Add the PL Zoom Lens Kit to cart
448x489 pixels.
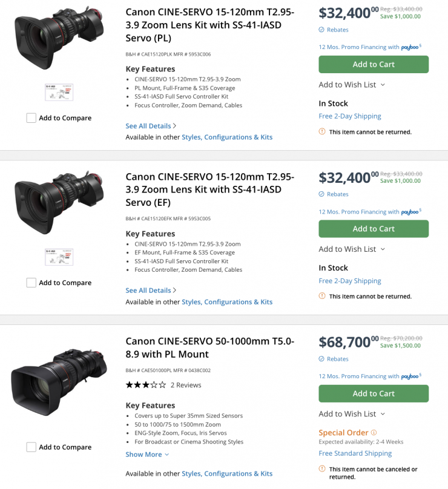(374, 64)
